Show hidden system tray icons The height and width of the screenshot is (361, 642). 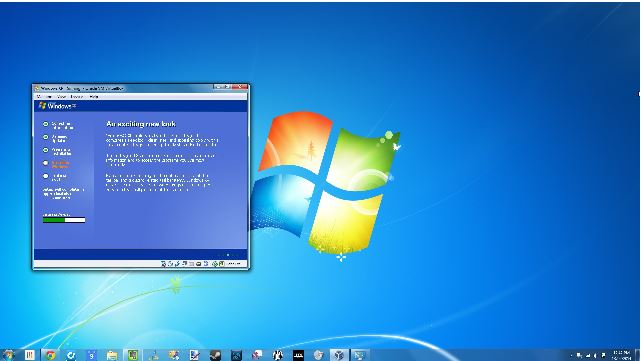click(x=571, y=355)
